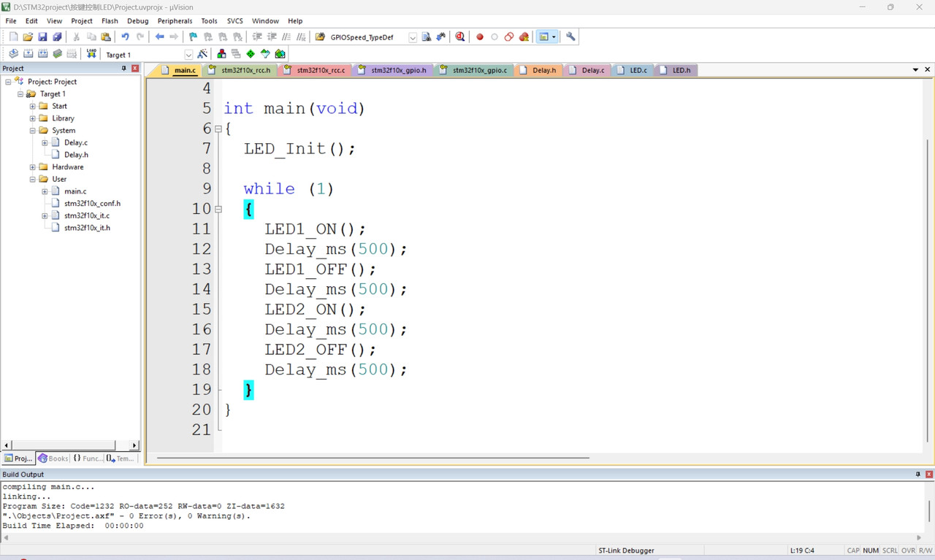The image size is (935, 560).
Task: Collapse the while loop fold at line 10
Action: click(x=218, y=209)
